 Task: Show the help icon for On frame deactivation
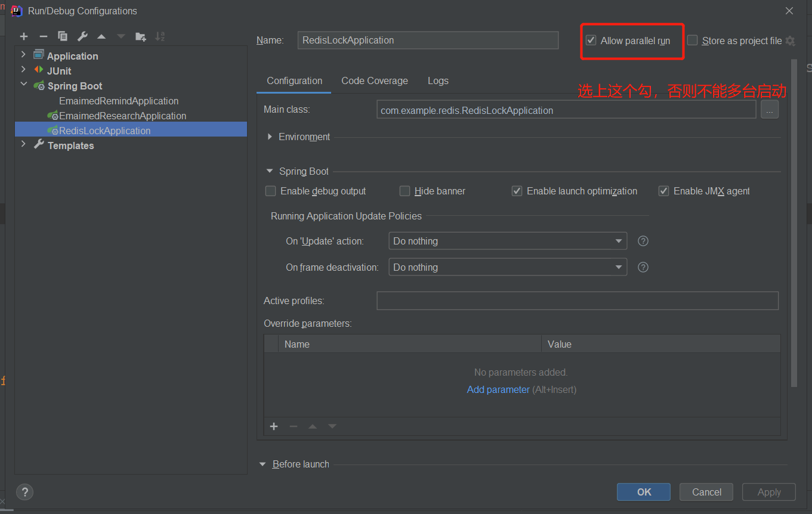(x=643, y=267)
